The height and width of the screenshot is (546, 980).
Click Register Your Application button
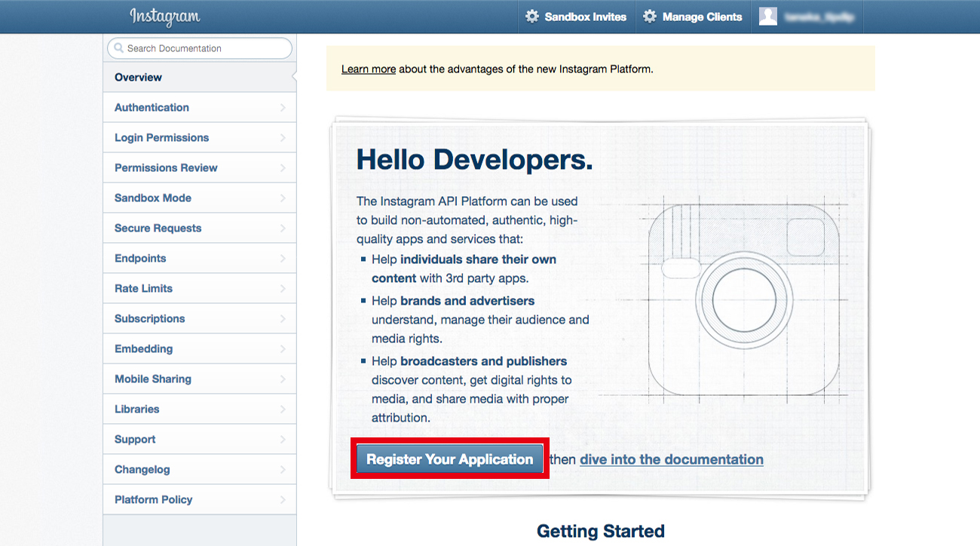tap(449, 459)
